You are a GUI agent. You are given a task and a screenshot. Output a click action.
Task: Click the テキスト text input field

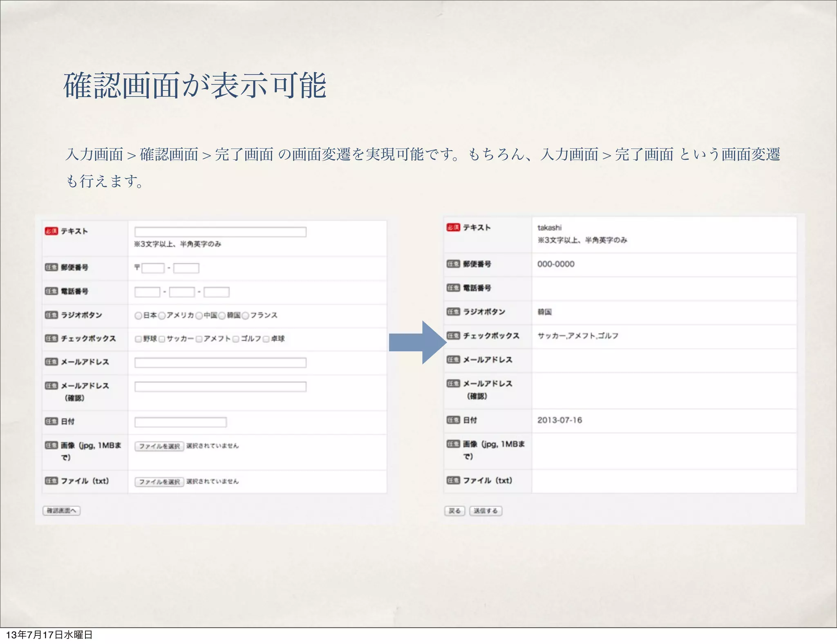click(220, 232)
